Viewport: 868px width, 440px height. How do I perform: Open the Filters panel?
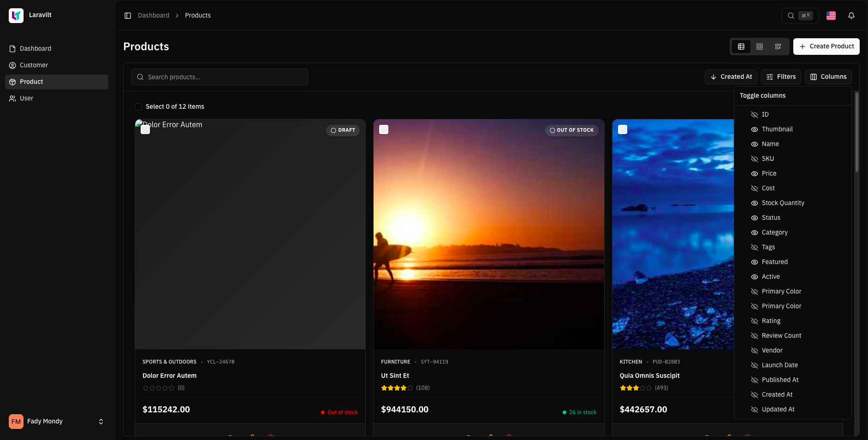pos(780,76)
